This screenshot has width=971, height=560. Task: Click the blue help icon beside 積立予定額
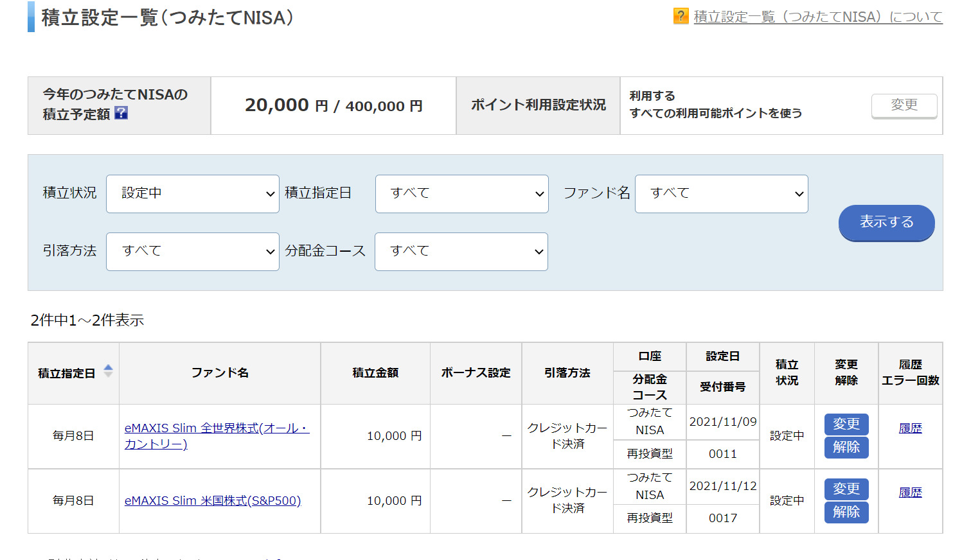point(121,113)
